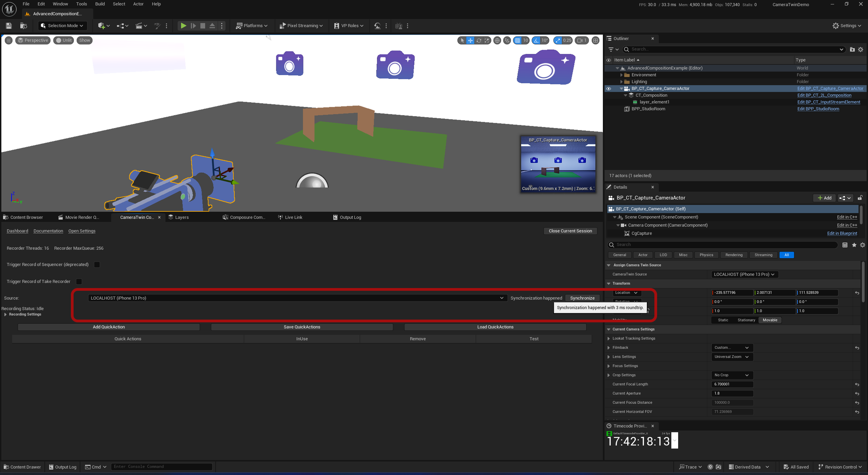868x475 pixels.
Task: Hide BP_CT_Capture_CameraActor with the eye icon
Action: (x=609, y=89)
